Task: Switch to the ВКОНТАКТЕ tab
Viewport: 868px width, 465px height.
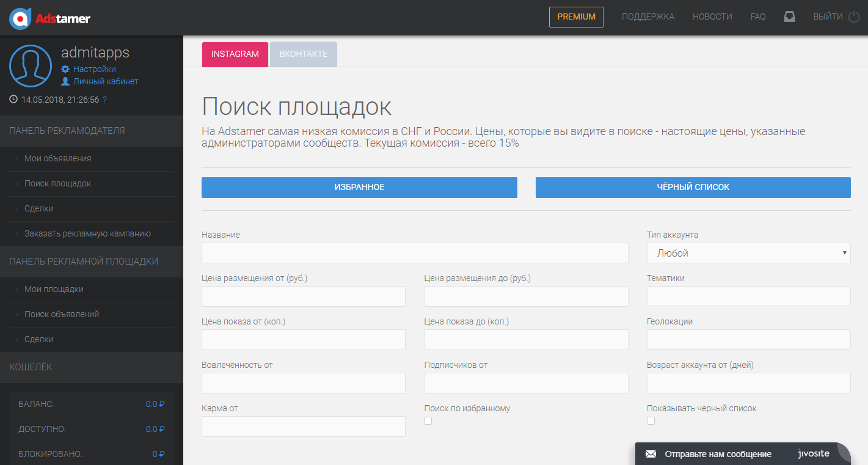Action: point(303,54)
